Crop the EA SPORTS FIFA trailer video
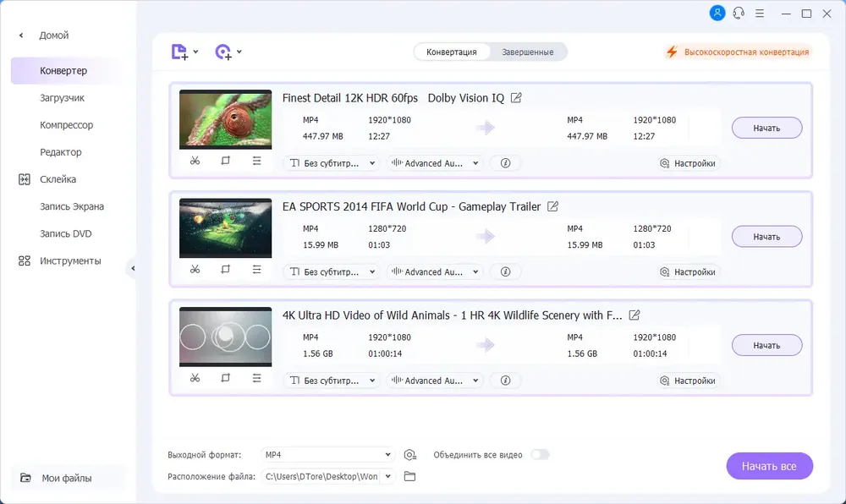846x504 pixels. (x=226, y=269)
